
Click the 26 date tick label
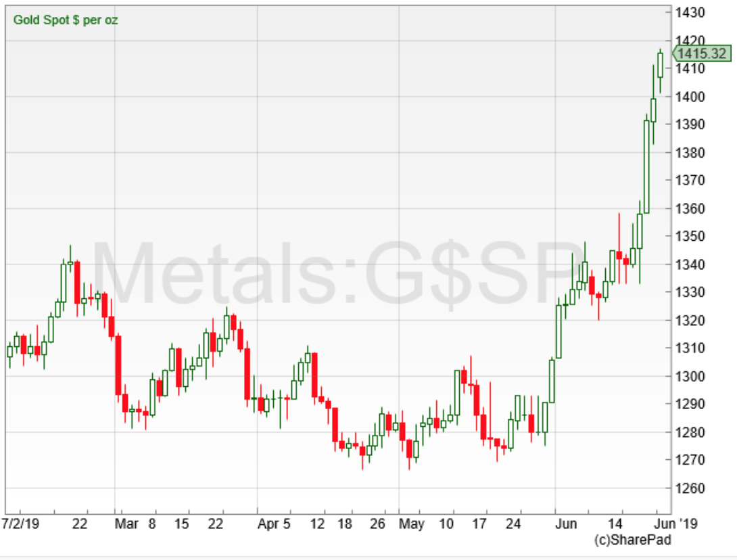[377, 524]
